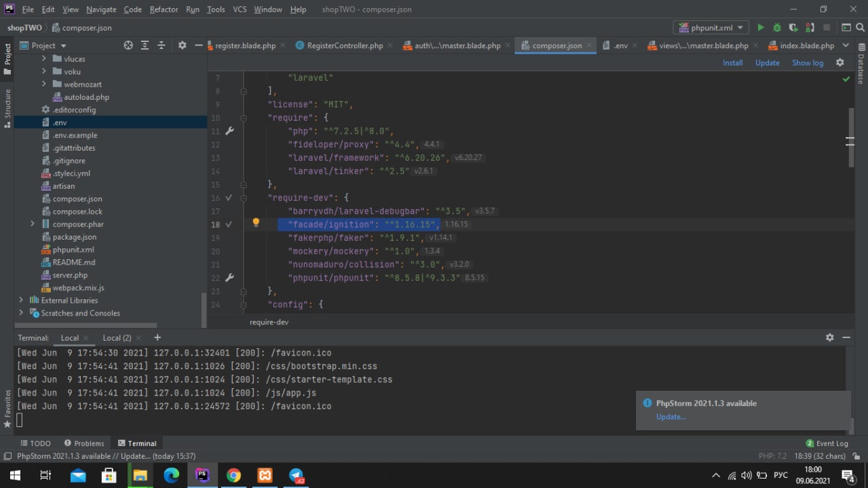Viewport: 868px width, 488px height.
Task: Run with coverage icon
Action: tap(793, 28)
